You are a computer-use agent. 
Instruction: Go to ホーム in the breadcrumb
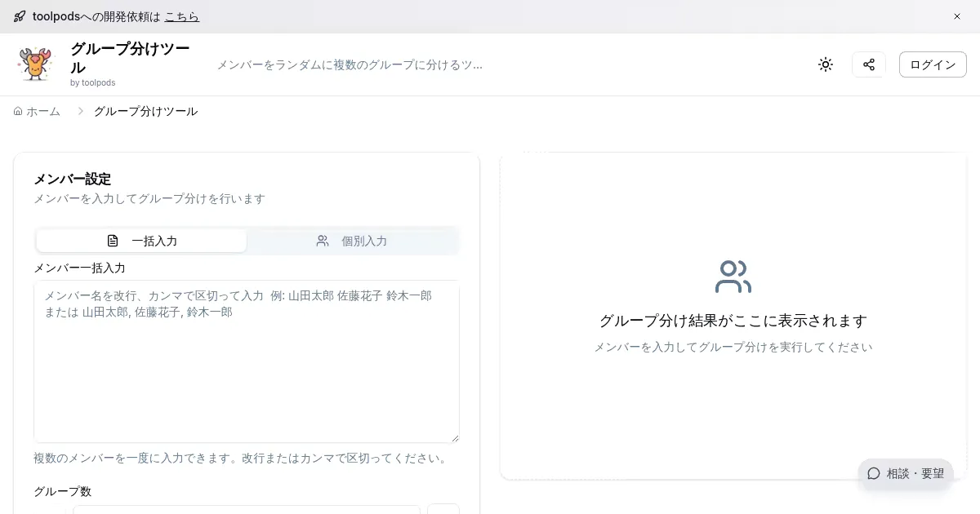pyautogui.click(x=37, y=111)
